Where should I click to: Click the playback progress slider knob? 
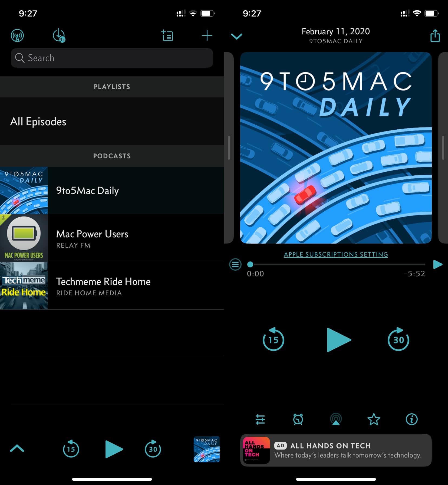pos(250,264)
